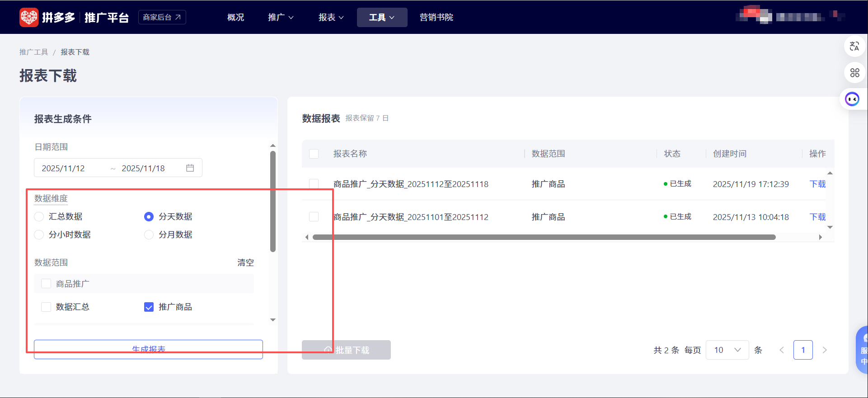The image size is (868, 398).
Task: Open the per-page count dropdown
Action: point(727,350)
